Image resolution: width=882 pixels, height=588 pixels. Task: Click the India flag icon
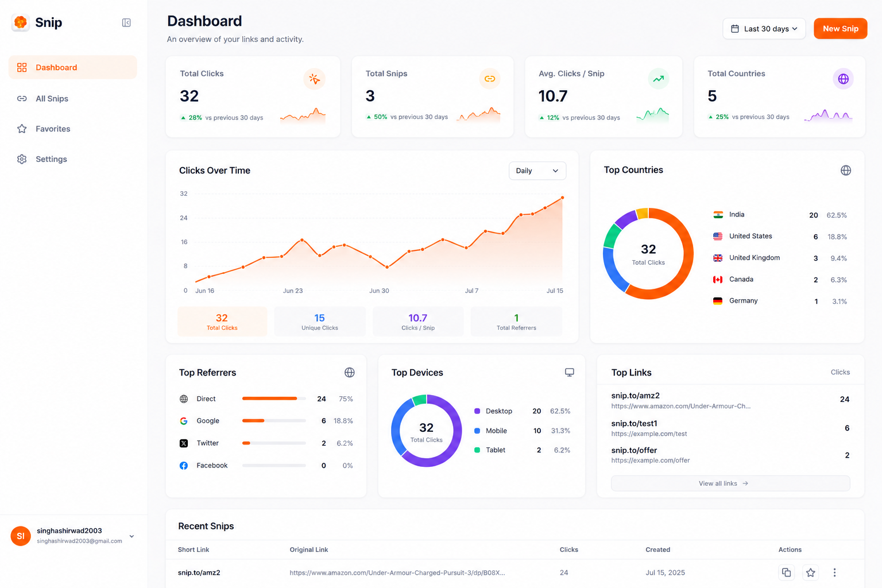[718, 215]
